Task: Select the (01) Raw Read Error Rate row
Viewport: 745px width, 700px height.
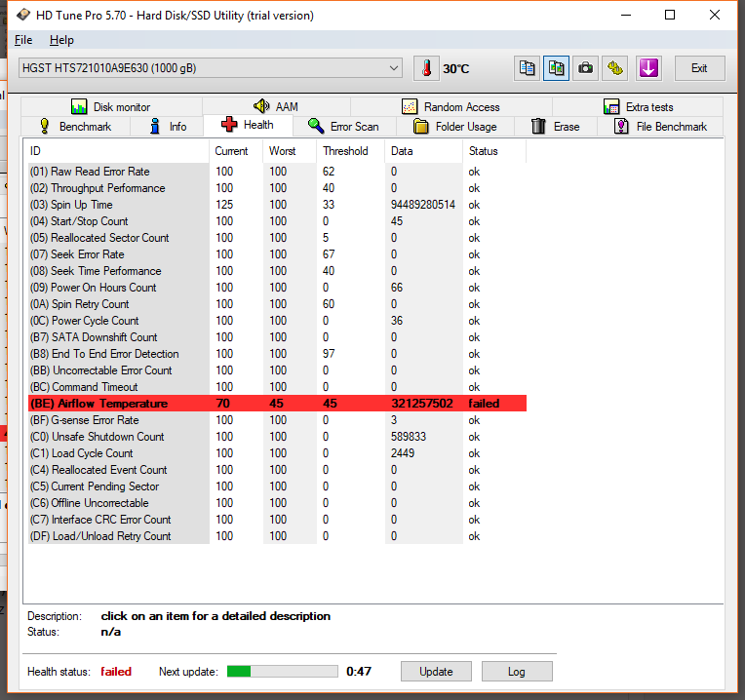Action: click(277, 172)
